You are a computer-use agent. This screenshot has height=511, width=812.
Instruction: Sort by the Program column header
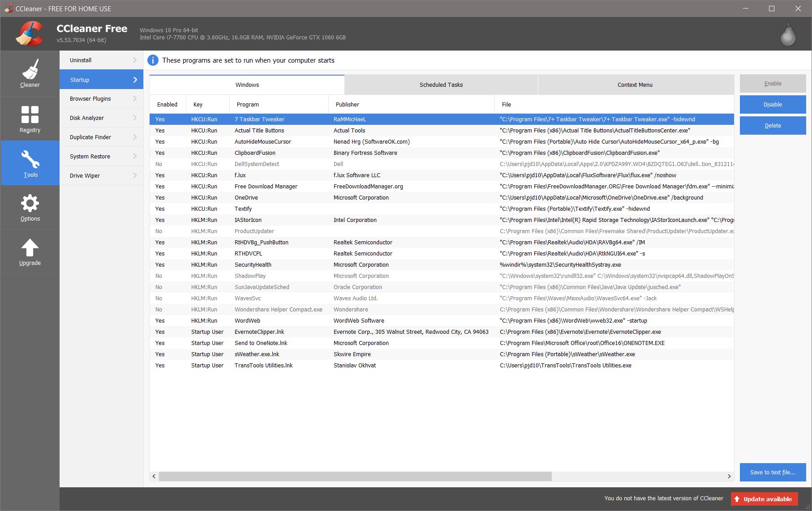279,104
